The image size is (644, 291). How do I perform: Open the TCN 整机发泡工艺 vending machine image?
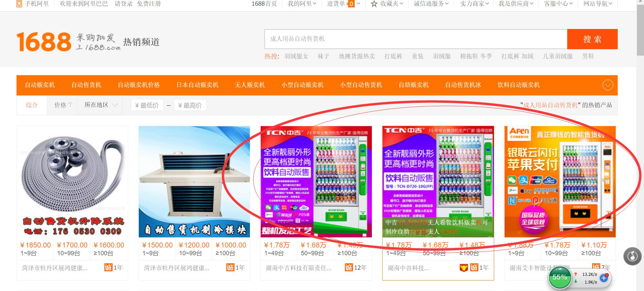316,182
